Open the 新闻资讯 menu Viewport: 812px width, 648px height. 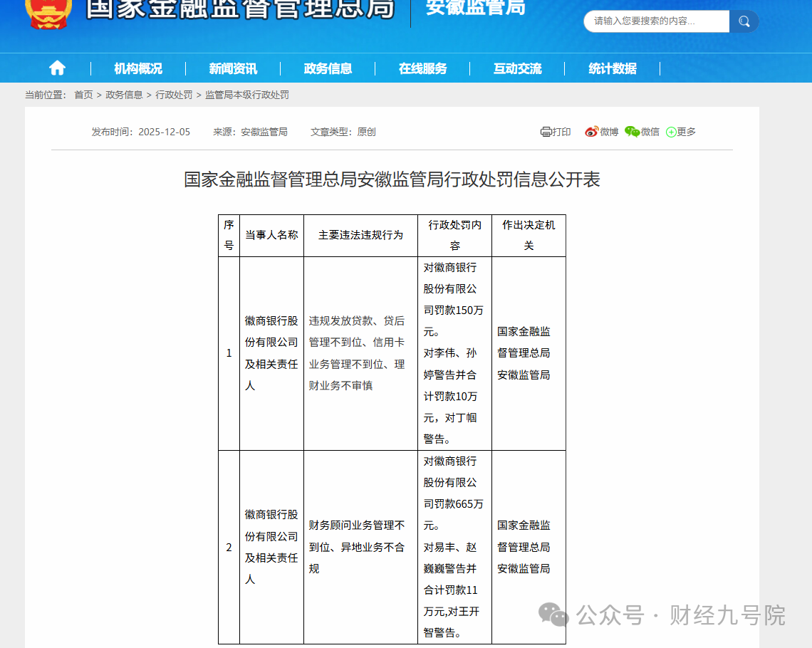coord(233,68)
